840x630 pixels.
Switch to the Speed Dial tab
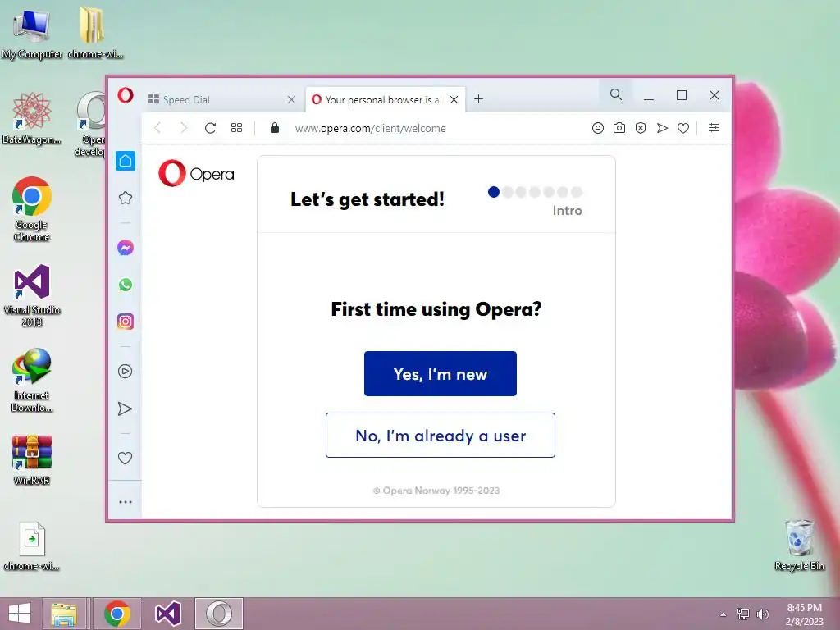pos(221,99)
